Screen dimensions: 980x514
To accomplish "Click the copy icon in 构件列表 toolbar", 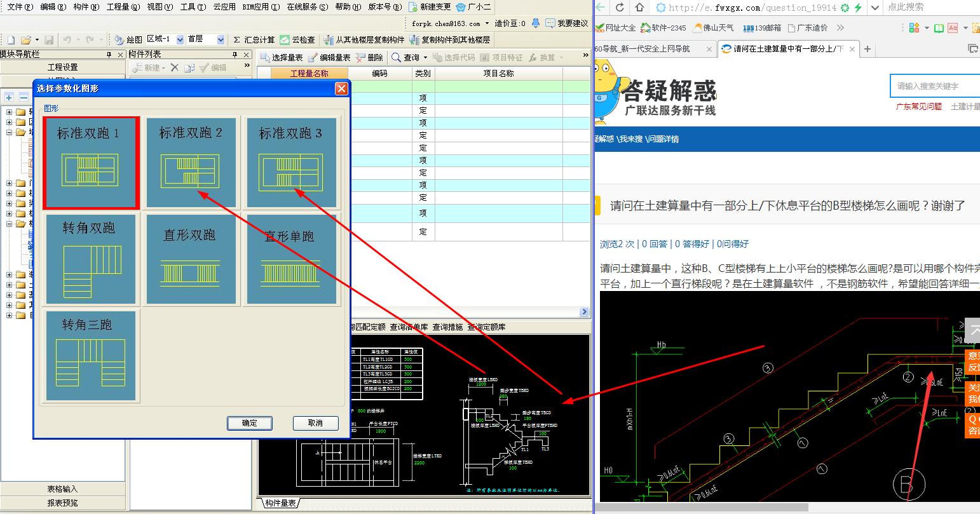I will click(x=189, y=67).
